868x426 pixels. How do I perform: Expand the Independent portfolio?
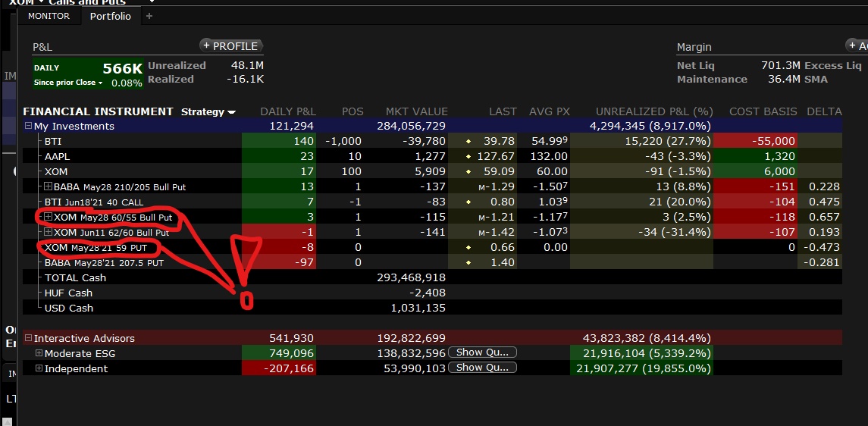[x=39, y=368]
